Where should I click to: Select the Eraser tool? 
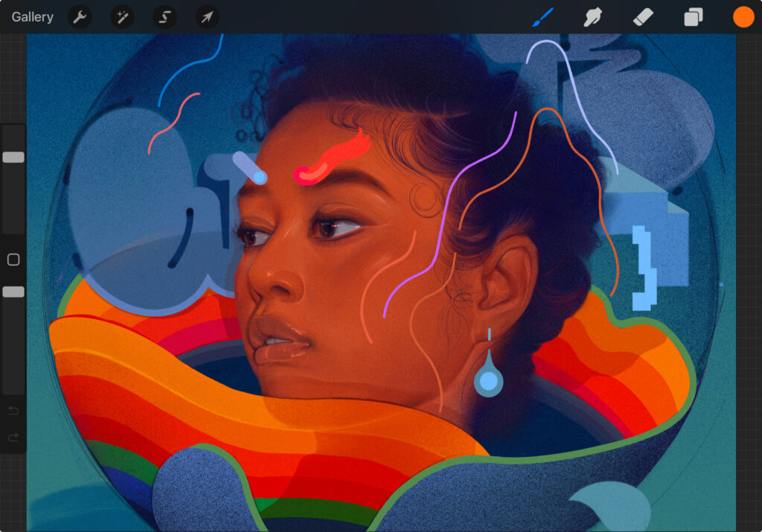click(x=643, y=18)
